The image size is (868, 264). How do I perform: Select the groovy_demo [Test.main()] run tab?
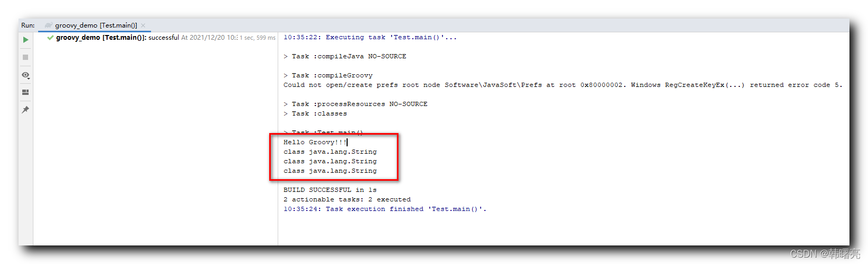click(96, 25)
